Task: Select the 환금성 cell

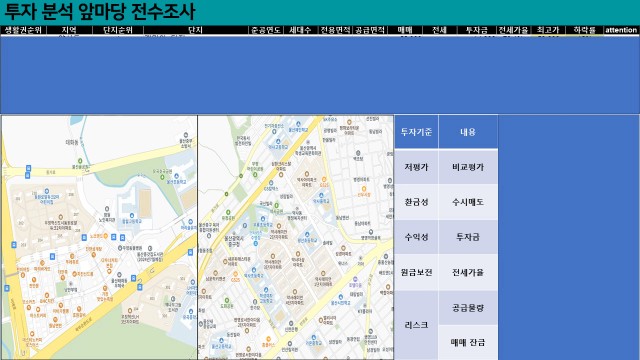Action: tap(416, 202)
